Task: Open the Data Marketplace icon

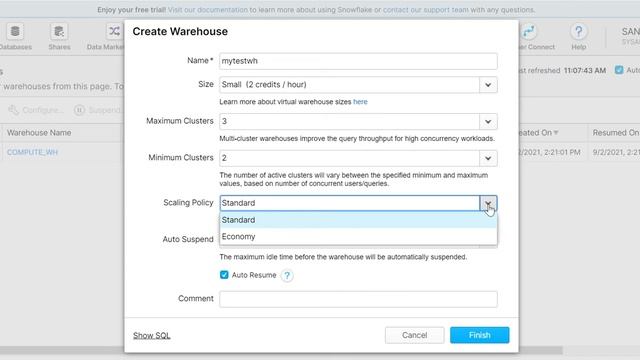Action: (x=114, y=31)
